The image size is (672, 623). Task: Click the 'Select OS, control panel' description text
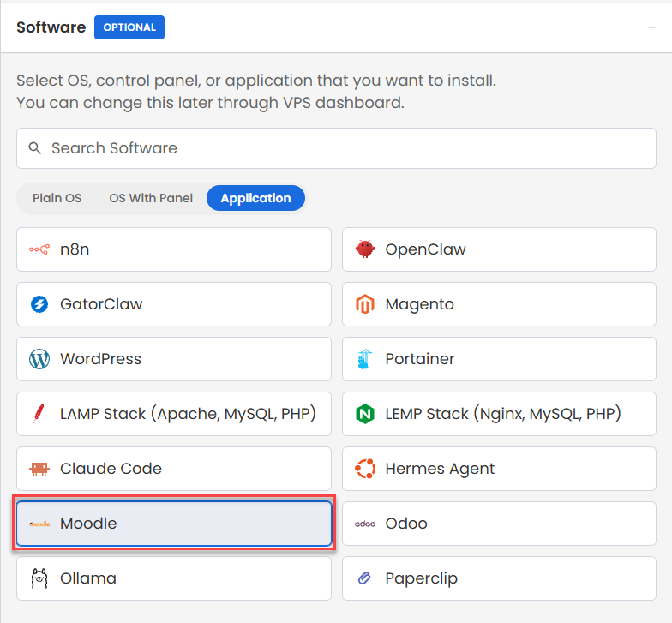pos(255,81)
